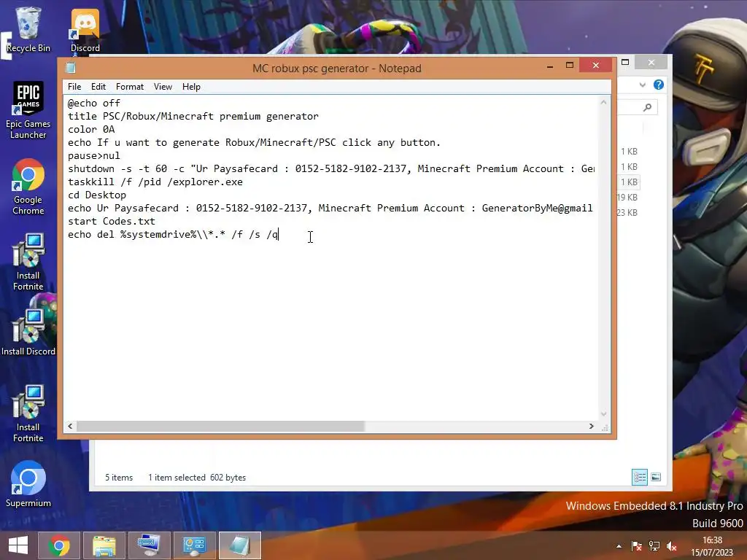
Task: Click the Notepad title bar icon
Action: 71,68
